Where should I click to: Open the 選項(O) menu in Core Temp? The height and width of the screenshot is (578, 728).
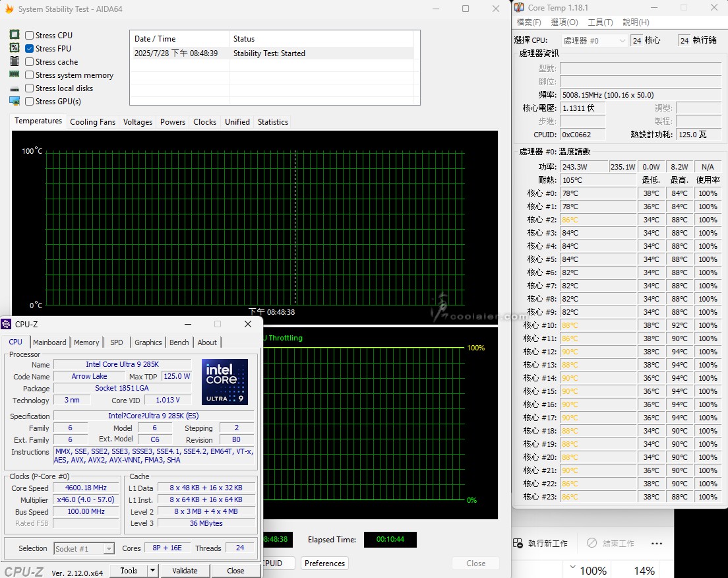tap(564, 22)
